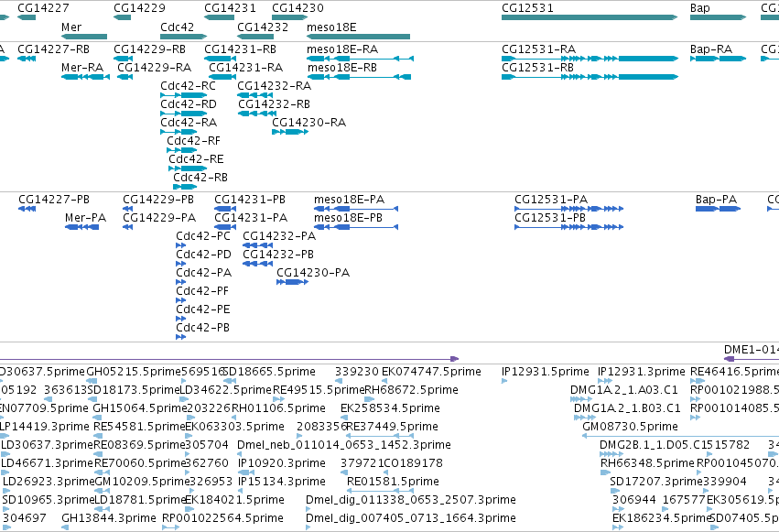779x532 pixels.
Task: Select the CG14231-RB transcript label
Action: 240,49
